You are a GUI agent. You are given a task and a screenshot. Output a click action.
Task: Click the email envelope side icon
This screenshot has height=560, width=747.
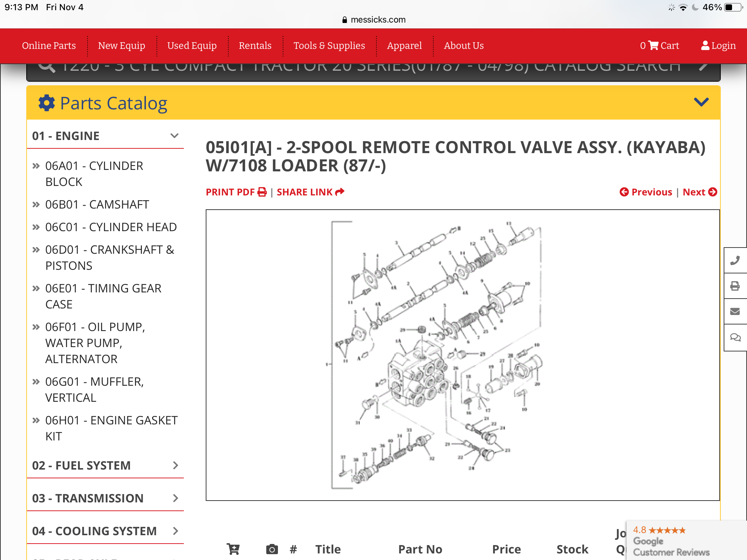click(x=735, y=311)
